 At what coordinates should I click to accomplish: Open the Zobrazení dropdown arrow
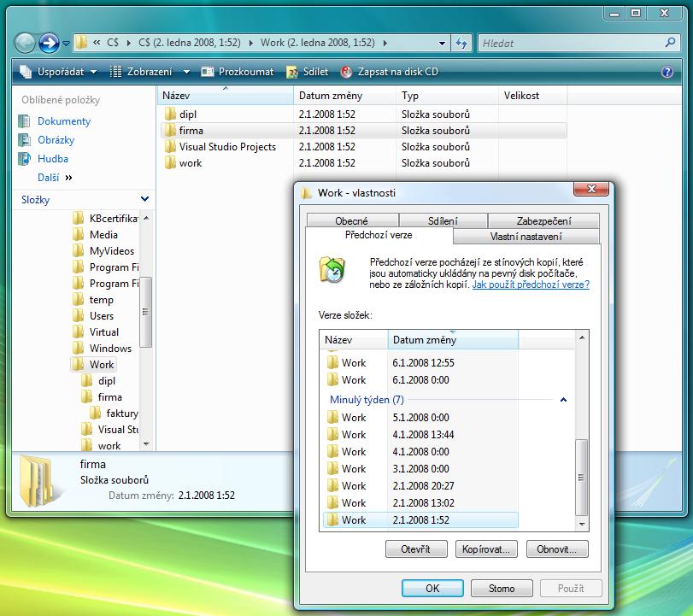(186, 72)
